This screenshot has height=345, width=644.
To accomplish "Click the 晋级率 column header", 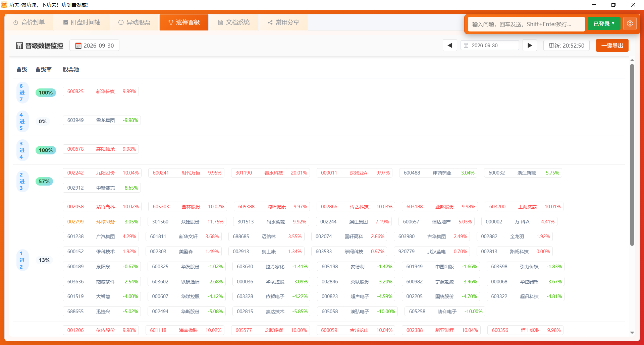I will point(44,69).
